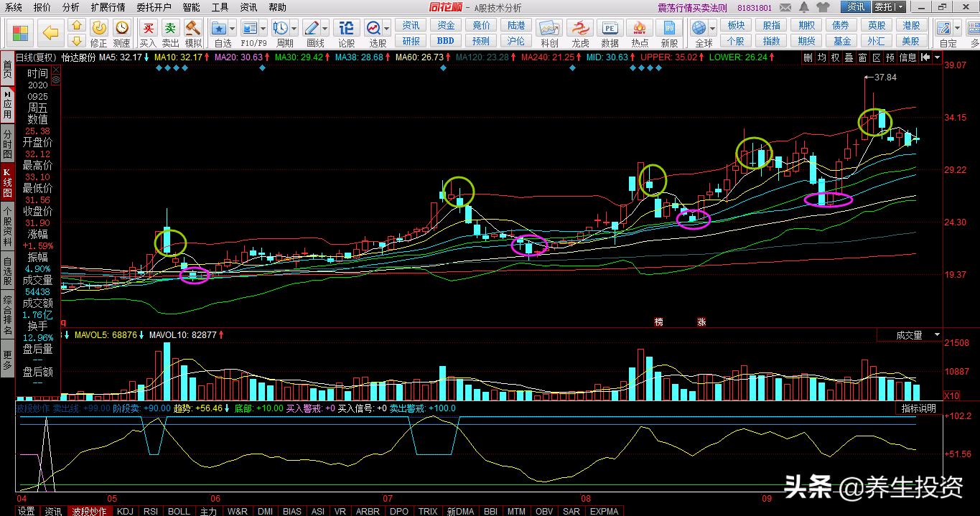Open the 模拟 gavel simulation icon

pos(193,29)
